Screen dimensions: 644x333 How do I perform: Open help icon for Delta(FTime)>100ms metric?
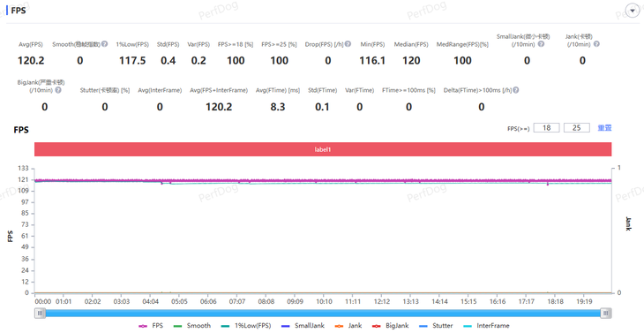tap(516, 90)
